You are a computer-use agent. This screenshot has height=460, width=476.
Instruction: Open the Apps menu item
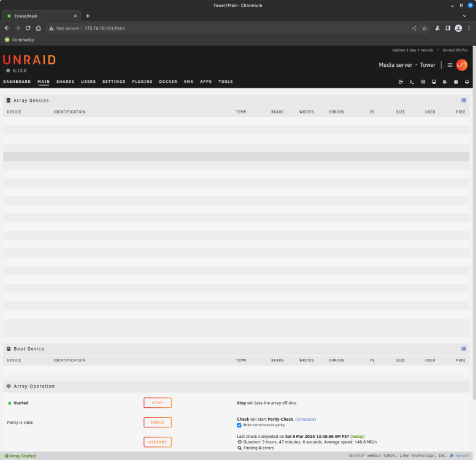(x=206, y=82)
